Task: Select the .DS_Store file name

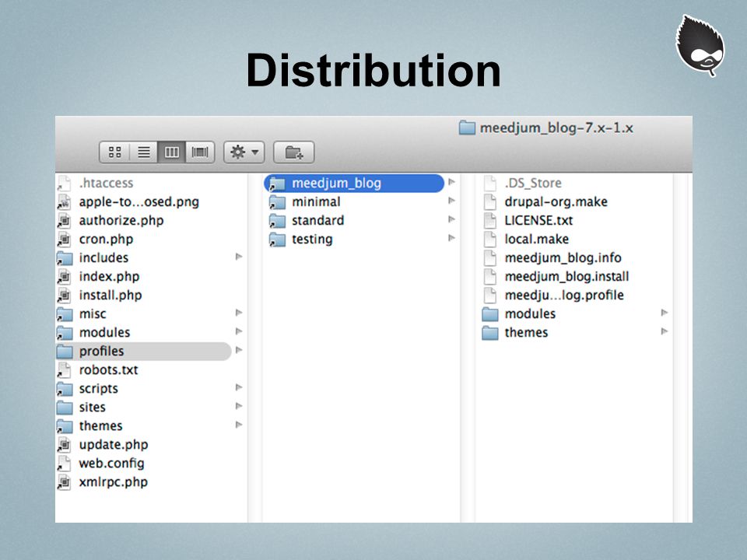Action: coord(533,184)
